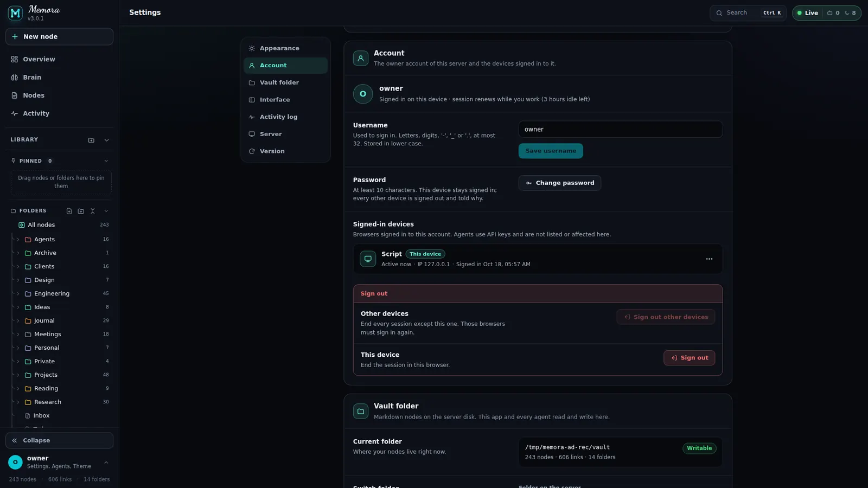Click the Inbox node icon

pos(28,416)
